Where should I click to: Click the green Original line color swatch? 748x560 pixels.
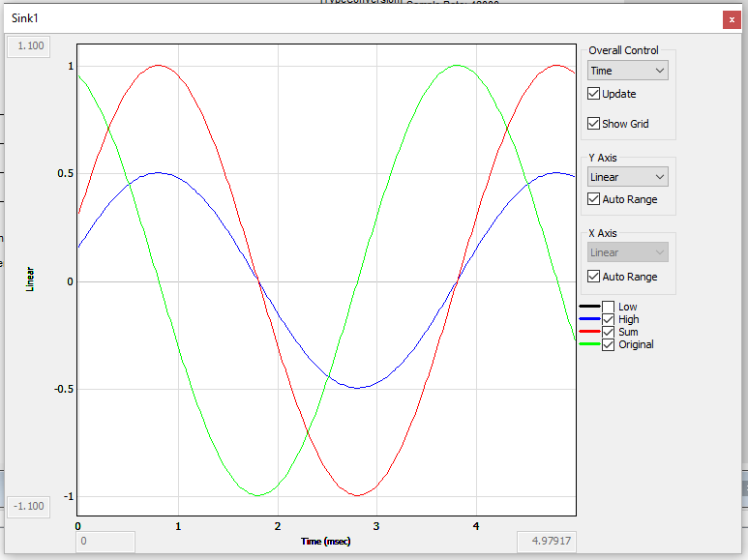589,344
